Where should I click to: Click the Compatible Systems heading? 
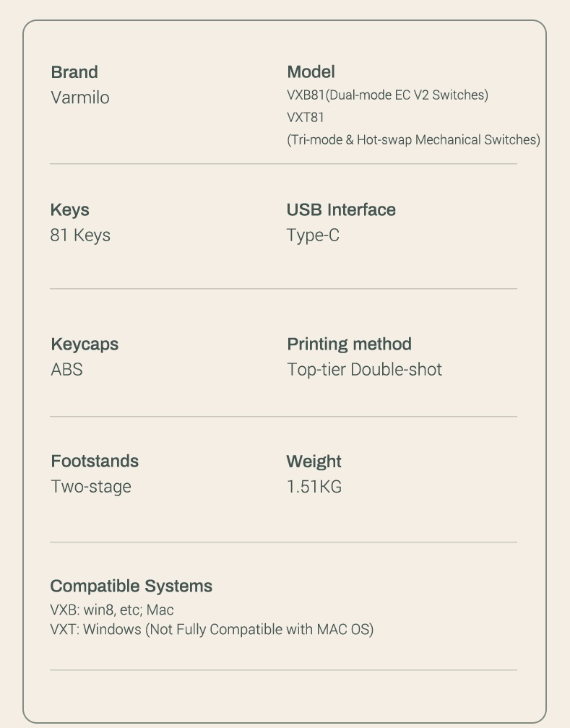tap(131, 586)
